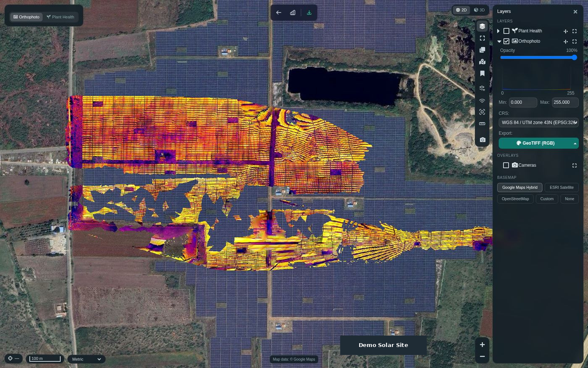Click the add-layer icon with plus sign
This screenshot has height=368, width=588.
tap(482, 88)
